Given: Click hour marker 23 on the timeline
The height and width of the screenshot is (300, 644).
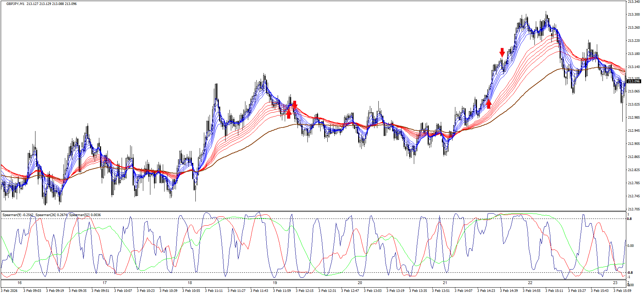Looking at the screenshot, I should tap(615, 283).
